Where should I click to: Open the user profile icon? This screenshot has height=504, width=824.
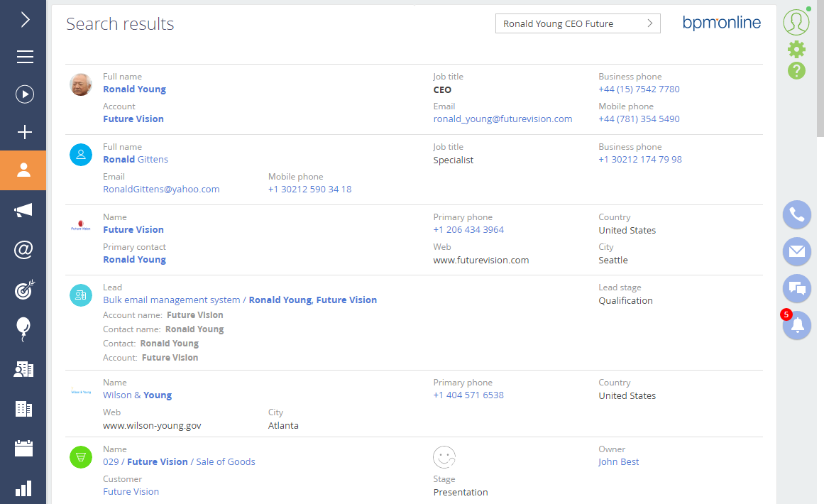(796, 23)
